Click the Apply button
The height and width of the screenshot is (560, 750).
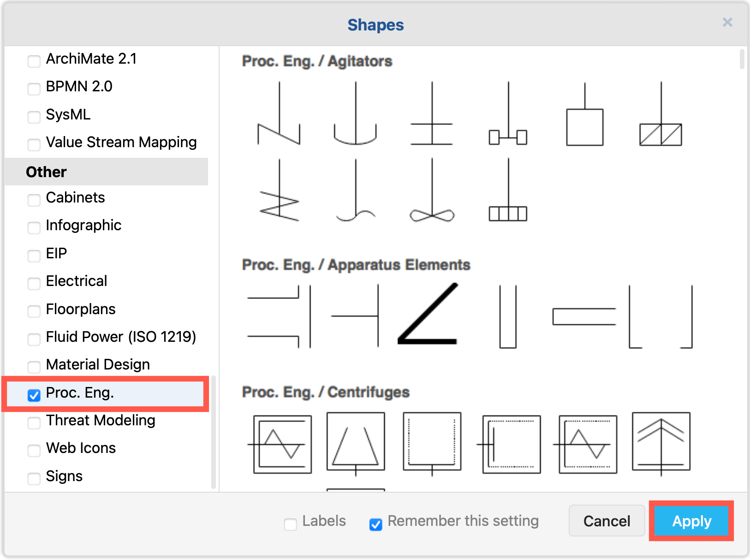point(691,521)
